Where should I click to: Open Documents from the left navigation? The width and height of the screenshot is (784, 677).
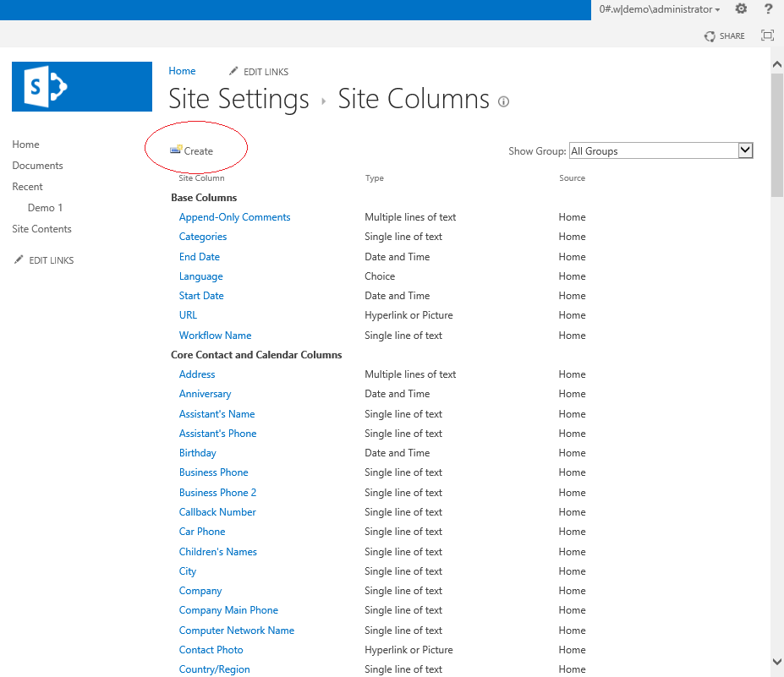tap(36, 165)
